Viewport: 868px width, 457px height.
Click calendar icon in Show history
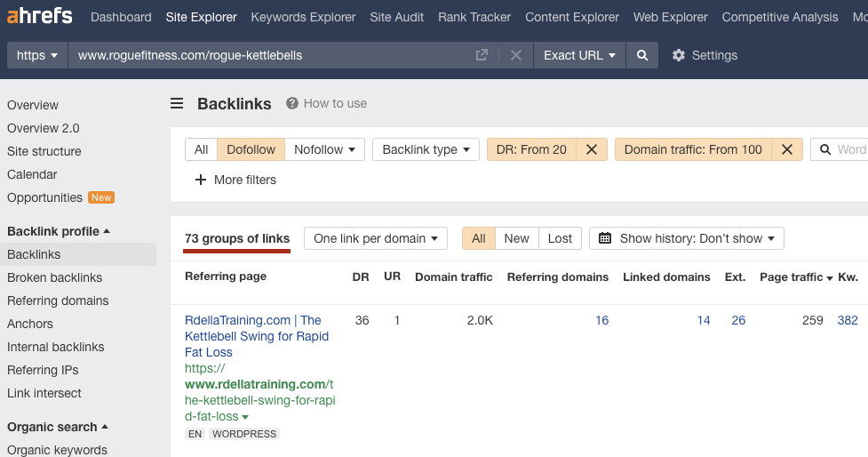click(x=605, y=238)
